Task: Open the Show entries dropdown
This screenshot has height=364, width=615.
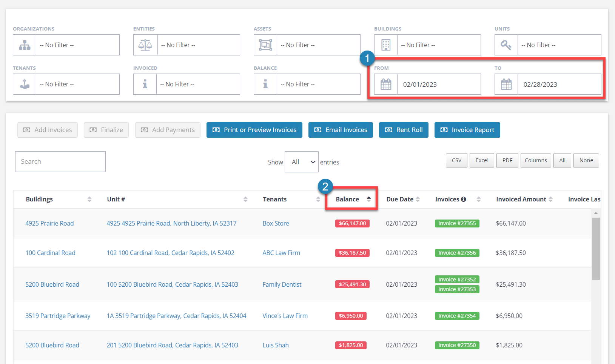Action: pos(301,161)
